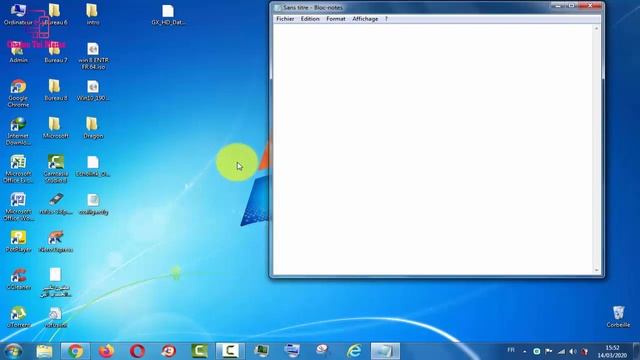640x360 pixels.
Task: Click inside the Bloc-notes text area
Action: pyautogui.click(x=433, y=149)
